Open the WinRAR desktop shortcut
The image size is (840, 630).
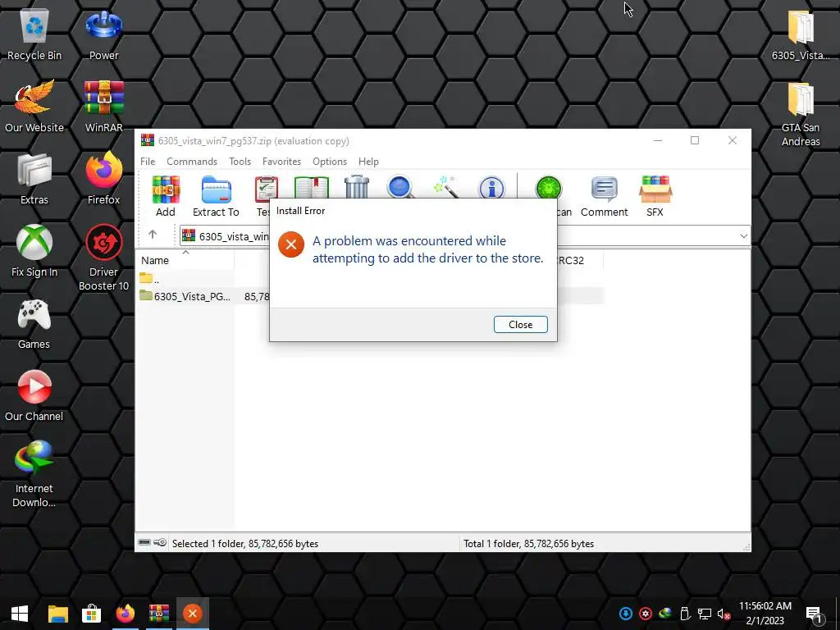click(104, 106)
